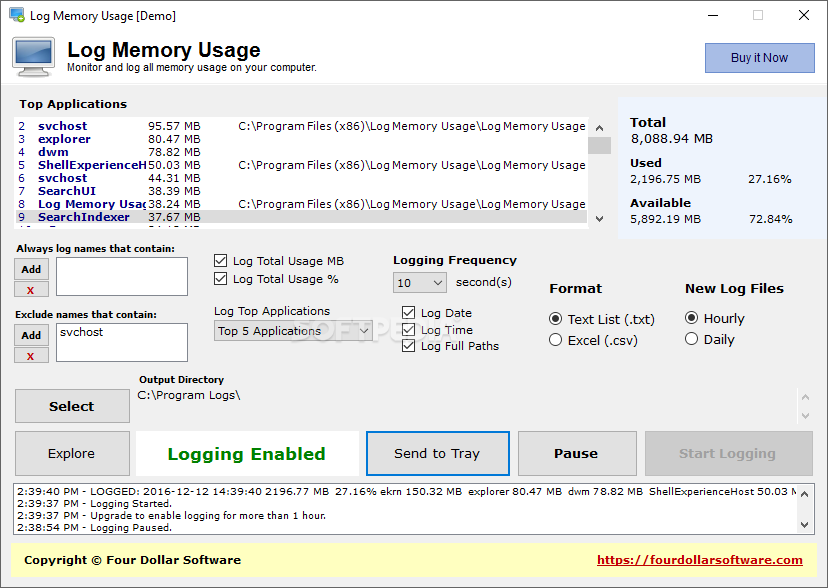Click the C:\Program Logs\ output path
Screen dimensions: 828x588
coord(189,395)
